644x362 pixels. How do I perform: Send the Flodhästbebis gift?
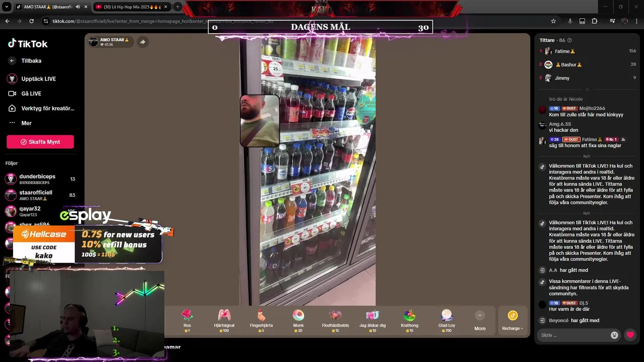click(336, 320)
